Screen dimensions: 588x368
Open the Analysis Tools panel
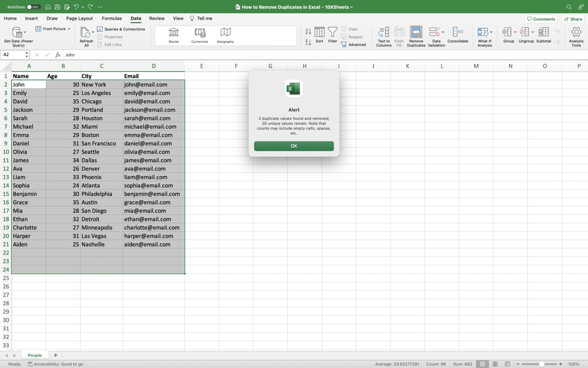(x=576, y=36)
